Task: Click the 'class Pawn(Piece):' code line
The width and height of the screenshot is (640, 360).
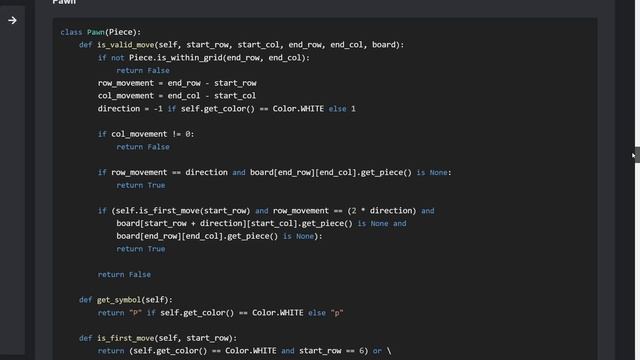Action: pos(100,32)
